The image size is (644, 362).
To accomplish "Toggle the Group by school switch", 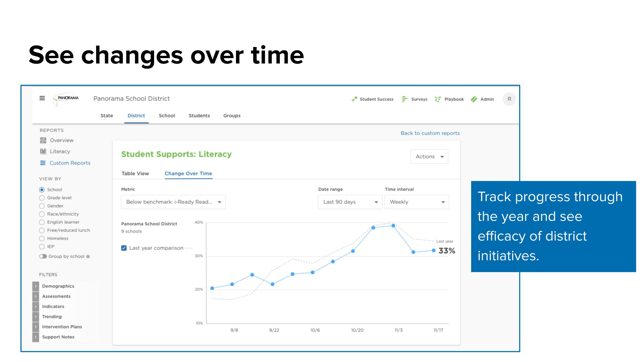I will tap(43, 256).
